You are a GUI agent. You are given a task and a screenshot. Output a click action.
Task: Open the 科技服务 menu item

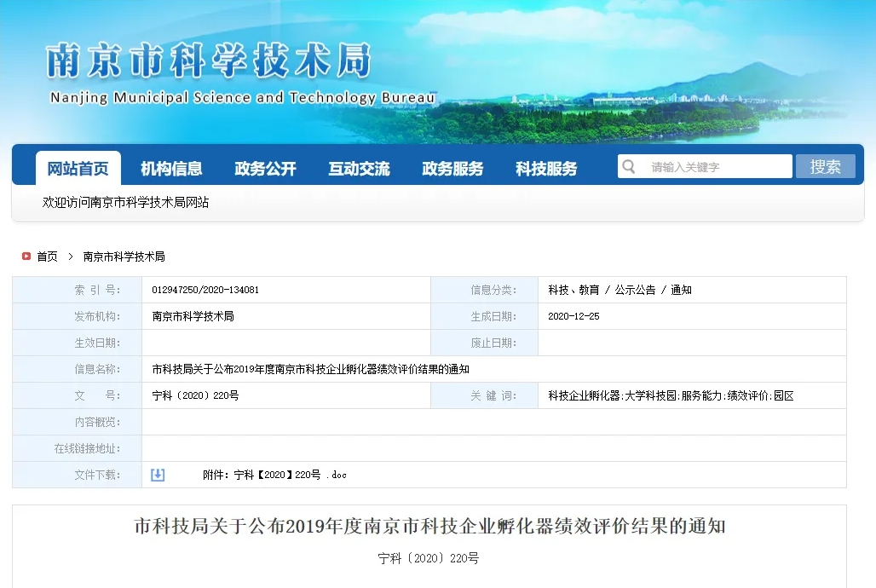point(546,169)
